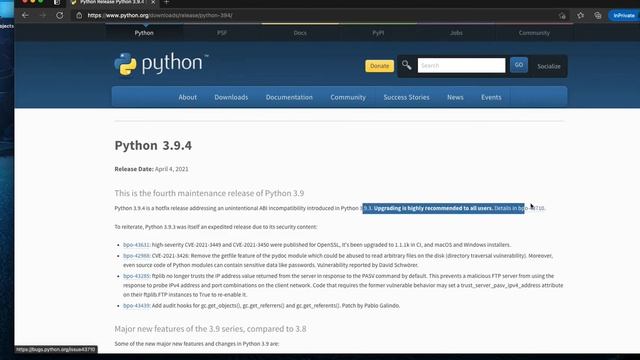The width and height of the screenshot is (640, 360).
Task: Click the Python 3.9.4 heading
Action: pyautogui.click(x=153, y=145)
